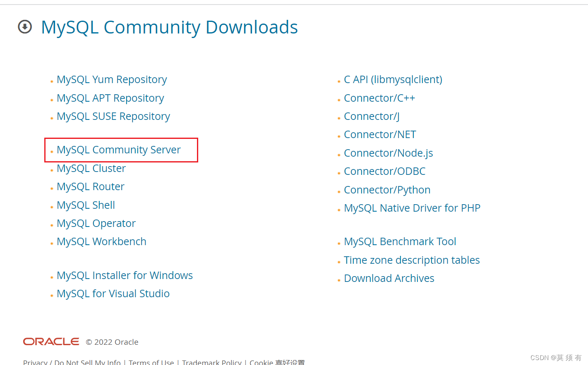588x365 pixels.
Task: Click the © 2022 Oracle copyright text
Action: (112, 342)
